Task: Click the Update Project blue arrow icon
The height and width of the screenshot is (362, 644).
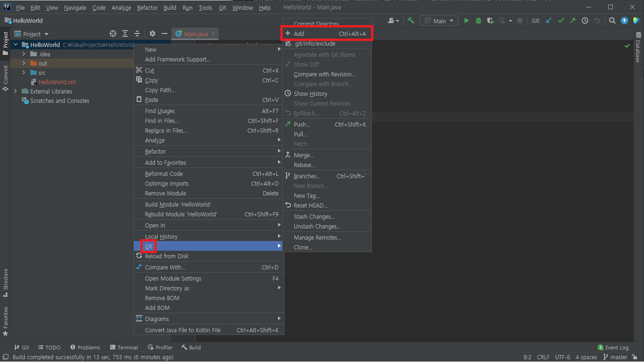Action: click(x=549, y=20)
